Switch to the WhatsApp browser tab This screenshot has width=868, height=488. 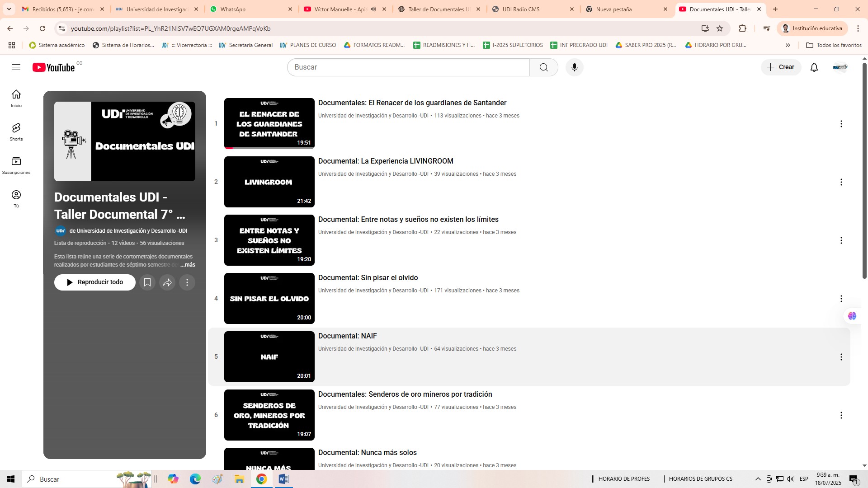233,9
